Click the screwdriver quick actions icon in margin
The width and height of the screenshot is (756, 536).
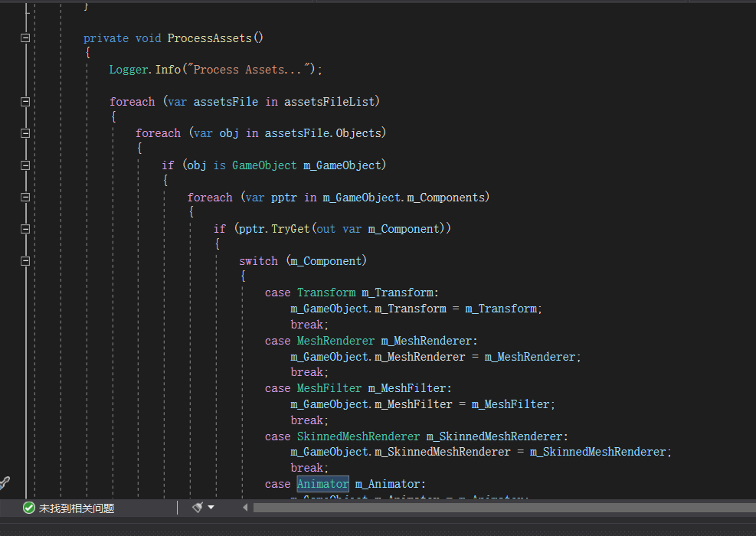point(4,482)
